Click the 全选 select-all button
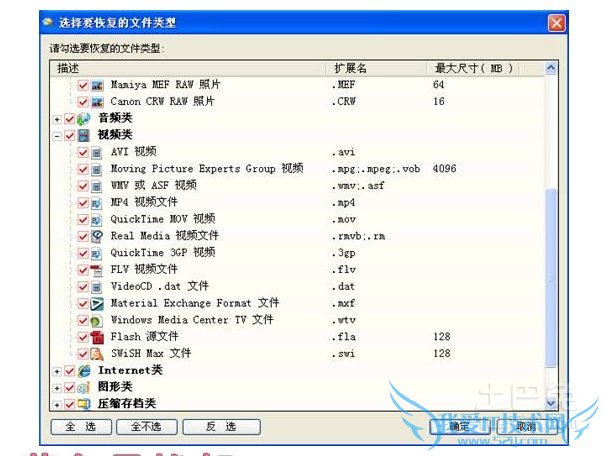Screen dimensions: 605x456 (x=81, y=427)
